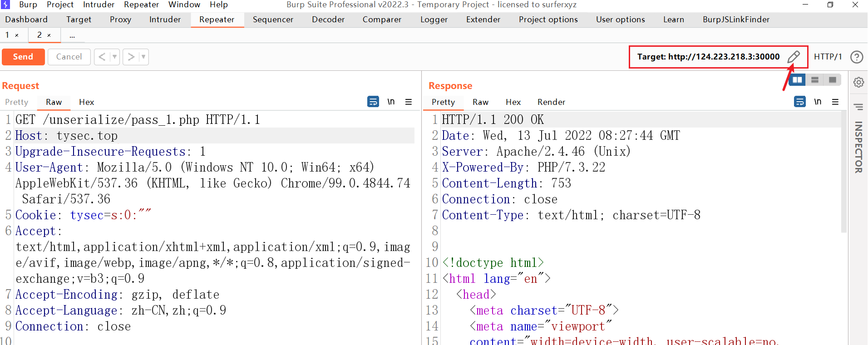Show non-printable chars \n in Response panel
This screenshot has width=868, height=345.
(818, 102)
